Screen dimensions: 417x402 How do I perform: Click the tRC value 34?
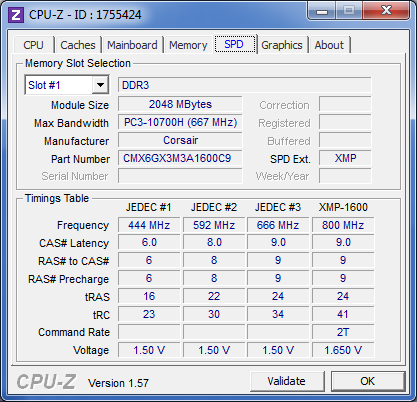(x=278, y=314)
